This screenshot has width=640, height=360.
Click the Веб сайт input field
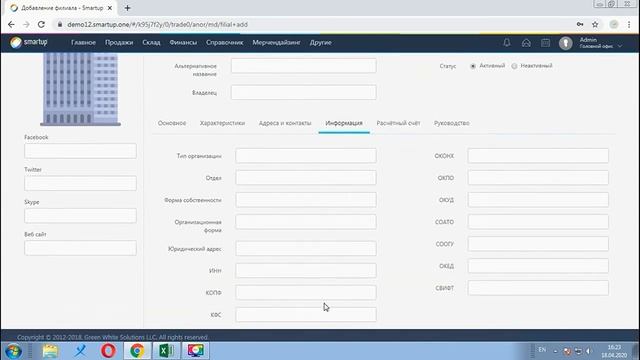tap(80, 248)
